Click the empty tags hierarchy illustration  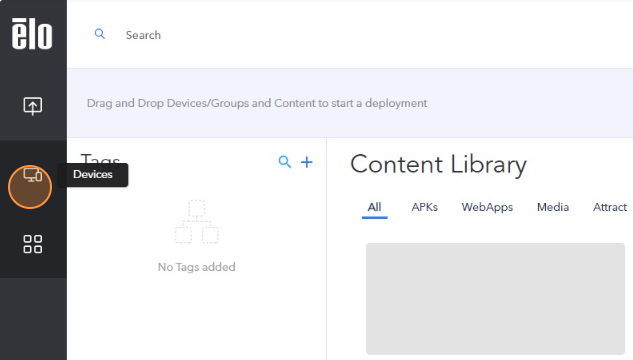tap(197, 222)
